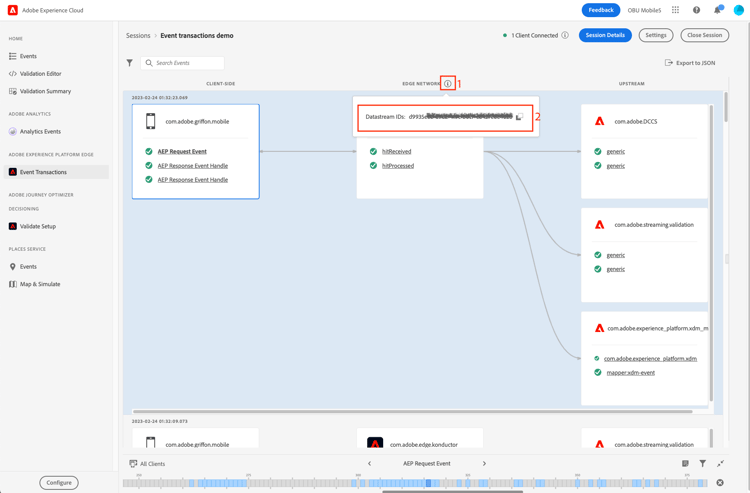
Task: Click the Feedback button
Action: (601, 10)
